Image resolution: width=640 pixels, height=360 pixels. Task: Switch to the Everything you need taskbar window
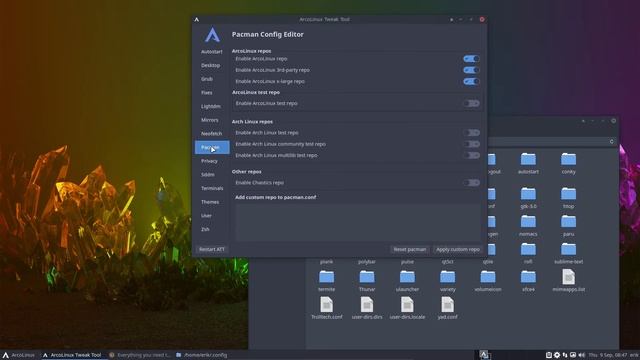(x=140, y=355)
